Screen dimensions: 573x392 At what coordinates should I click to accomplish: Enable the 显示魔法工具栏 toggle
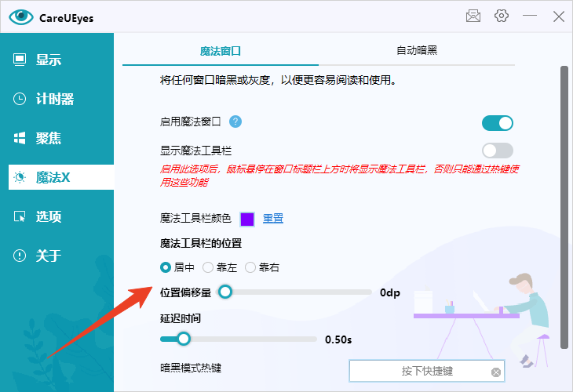tap(497, 150)
